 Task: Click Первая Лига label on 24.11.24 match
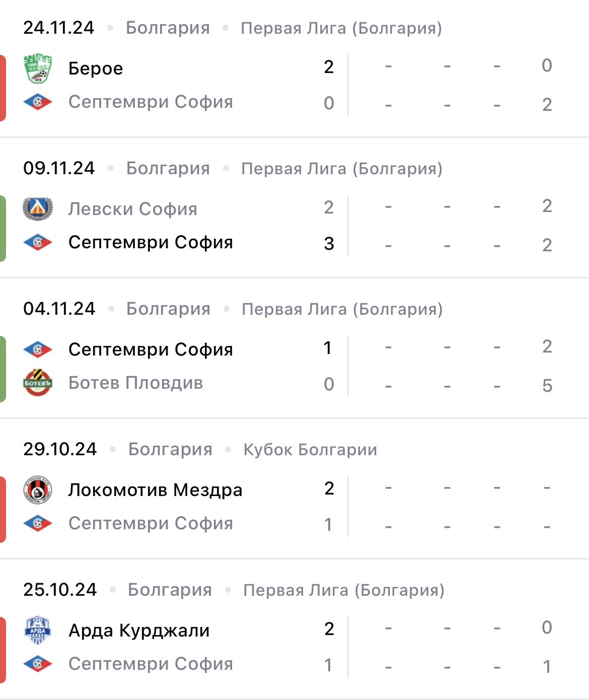coord(341,28)
